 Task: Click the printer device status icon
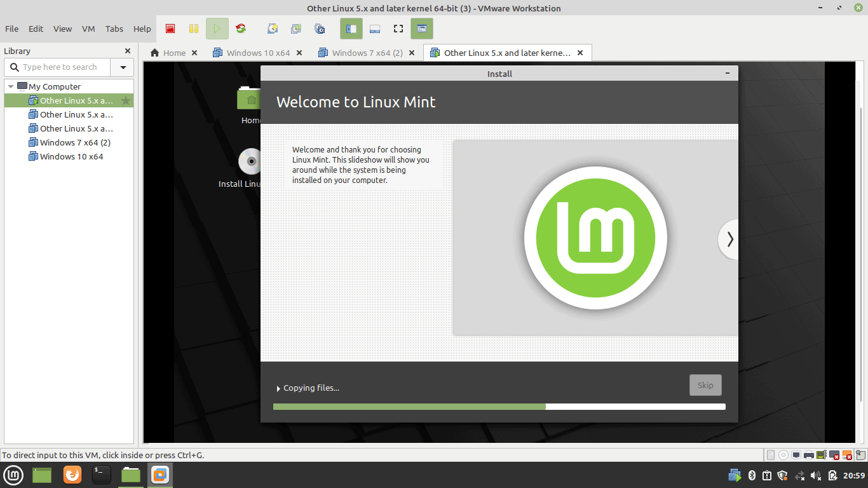(809, 455)
